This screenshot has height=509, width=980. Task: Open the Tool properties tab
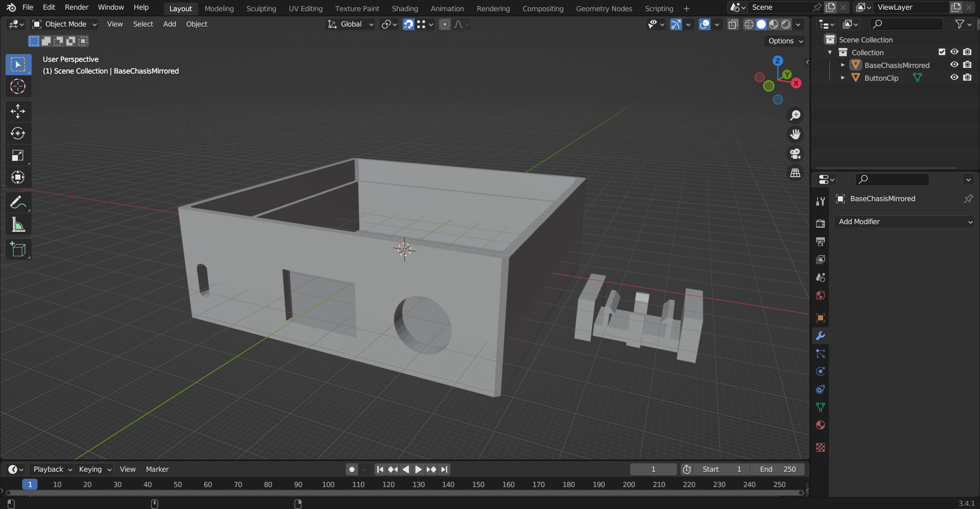point(820,201)
